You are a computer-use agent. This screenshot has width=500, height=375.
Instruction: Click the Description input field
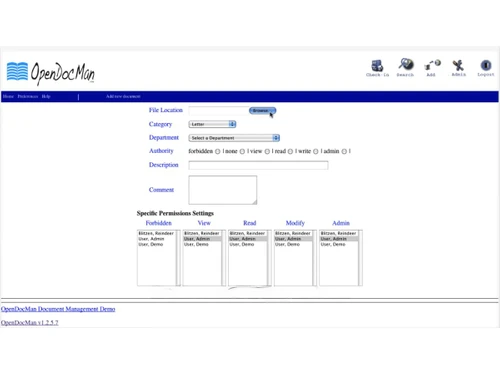(x=258, y=165)
